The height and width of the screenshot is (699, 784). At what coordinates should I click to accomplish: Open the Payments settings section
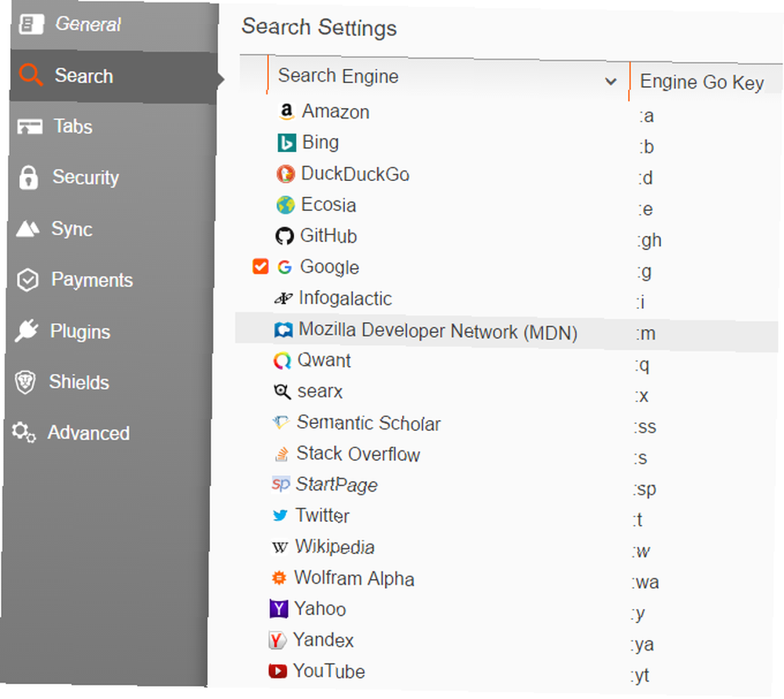coord(111,281)
